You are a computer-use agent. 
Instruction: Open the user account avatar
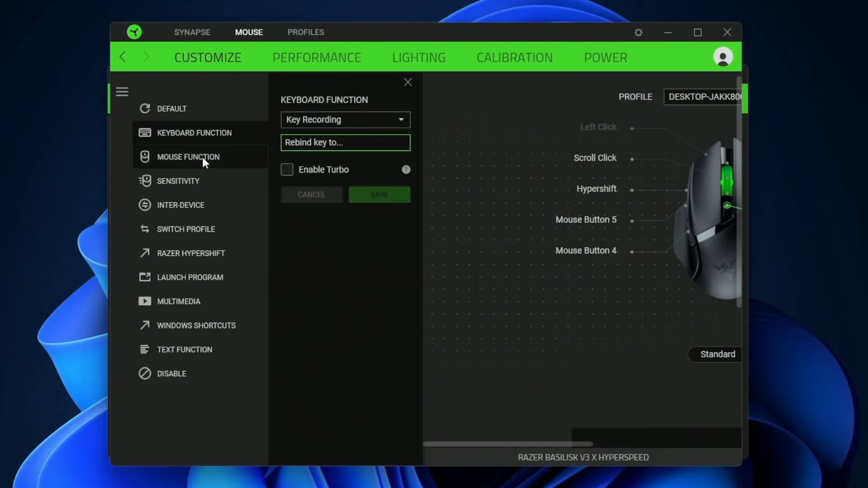click(x=723, y=57)
